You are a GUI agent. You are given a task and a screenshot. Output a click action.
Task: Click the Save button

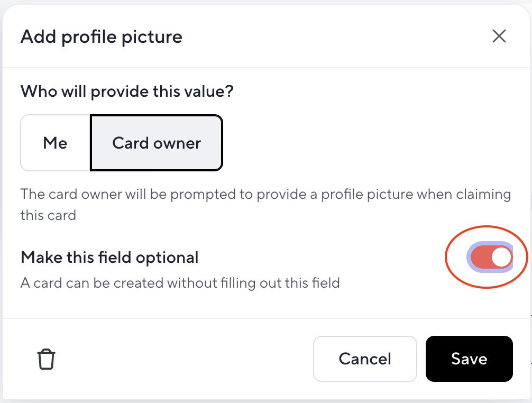(469, 359)
